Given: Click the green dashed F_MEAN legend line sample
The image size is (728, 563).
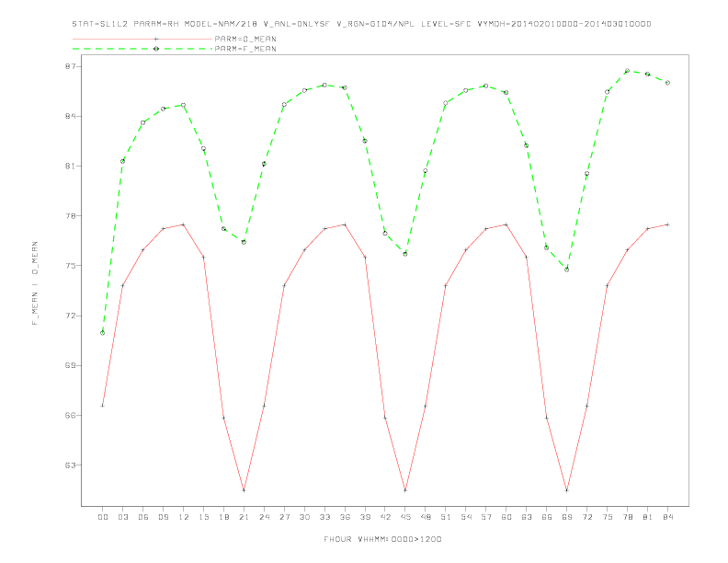Looking at the screenshot, I should pyautogui.click(x=142, y=49).
